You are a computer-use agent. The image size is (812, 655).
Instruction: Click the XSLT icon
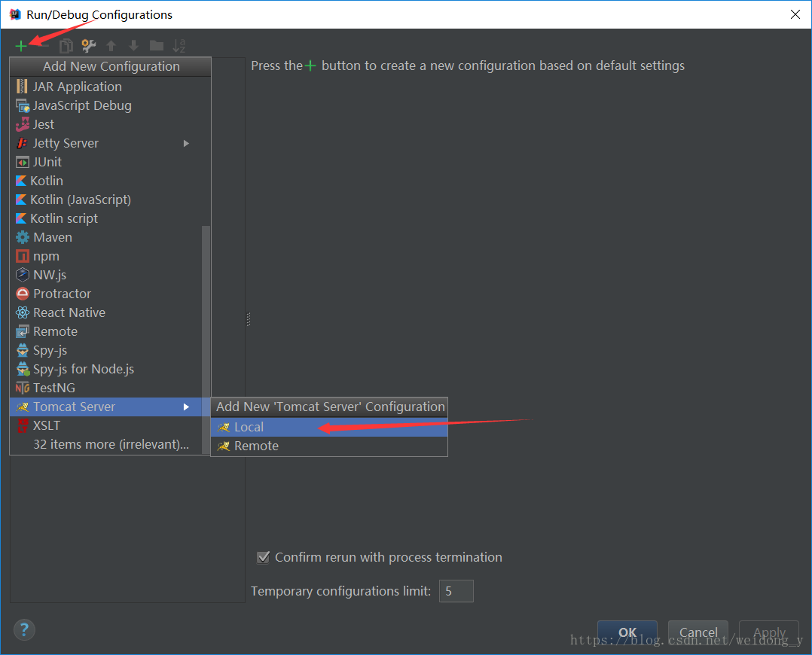pos(23,425)
